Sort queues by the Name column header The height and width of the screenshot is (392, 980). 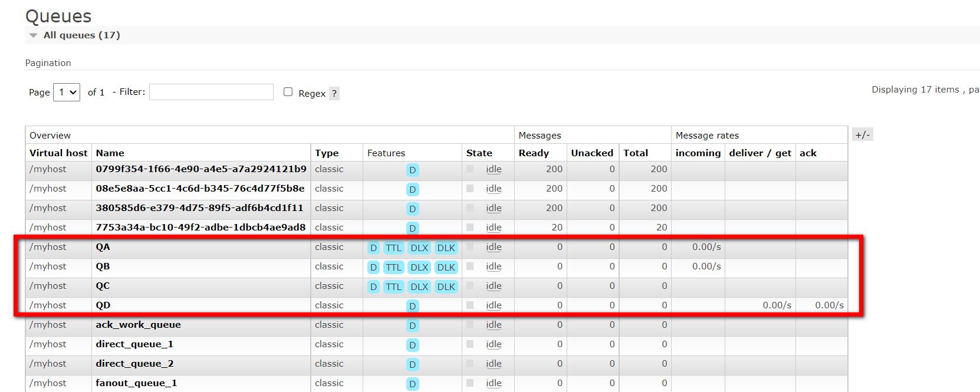pos(110,153)
